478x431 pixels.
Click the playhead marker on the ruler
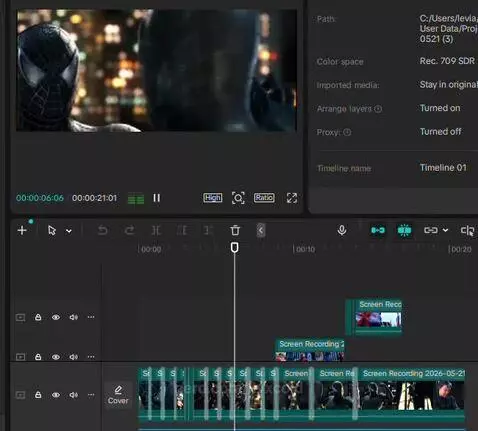(x=234, y=247)
